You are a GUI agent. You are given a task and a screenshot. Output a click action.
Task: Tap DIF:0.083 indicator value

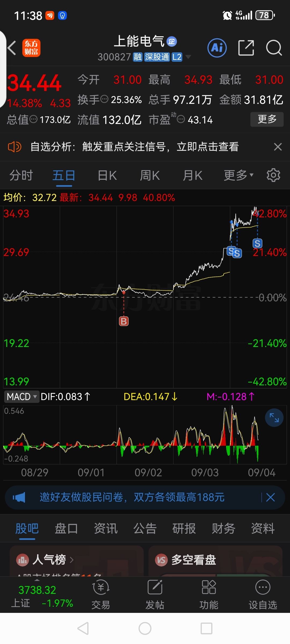(x=66, y=397)
